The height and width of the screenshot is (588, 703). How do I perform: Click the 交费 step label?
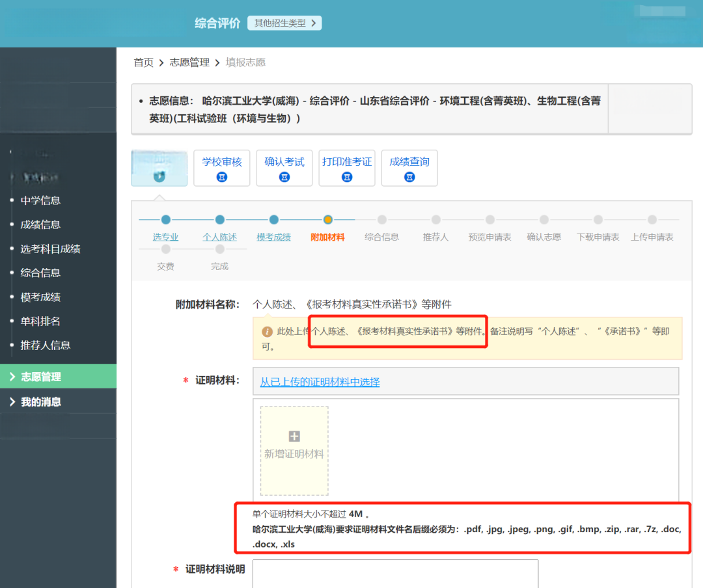click(x=165, y=266)
